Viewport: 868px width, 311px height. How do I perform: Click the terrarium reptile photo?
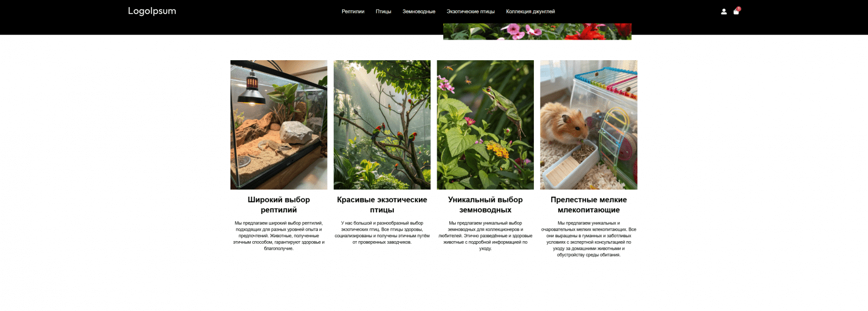[279, 125]
